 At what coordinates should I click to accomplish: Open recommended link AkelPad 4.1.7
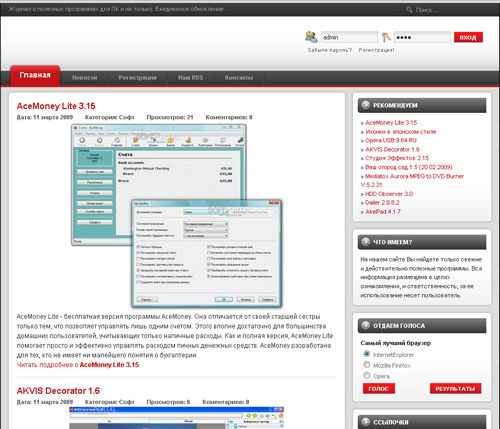pos(383,211)
